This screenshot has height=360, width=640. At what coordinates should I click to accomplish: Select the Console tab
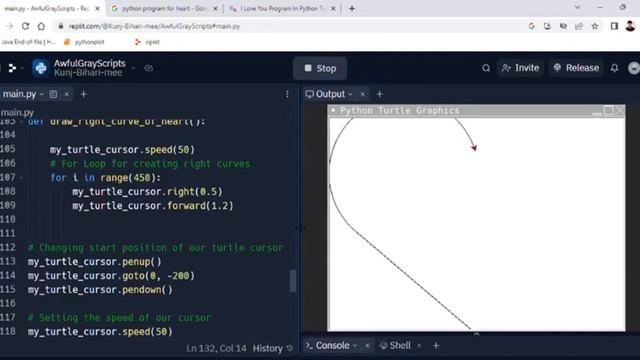coord(328,346)
